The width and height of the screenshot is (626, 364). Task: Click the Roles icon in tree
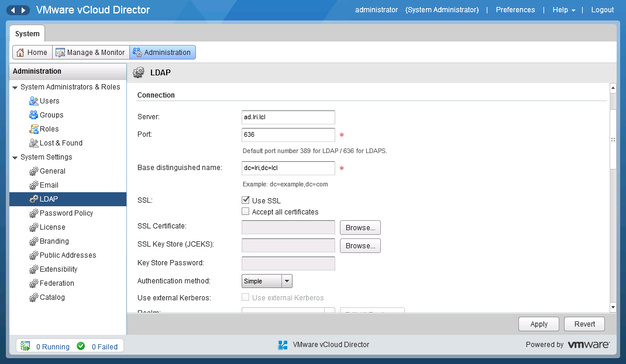click(33, 129)
